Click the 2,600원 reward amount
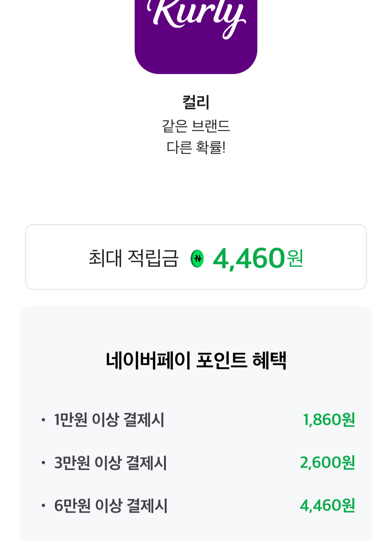Screen dimensions: 392x541 coord(327,463)
